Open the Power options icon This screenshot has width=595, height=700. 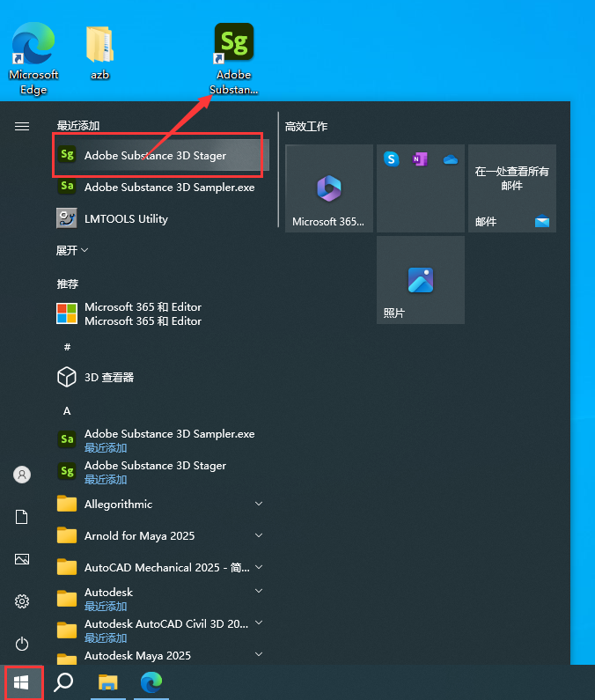click(x=22, y=644)
